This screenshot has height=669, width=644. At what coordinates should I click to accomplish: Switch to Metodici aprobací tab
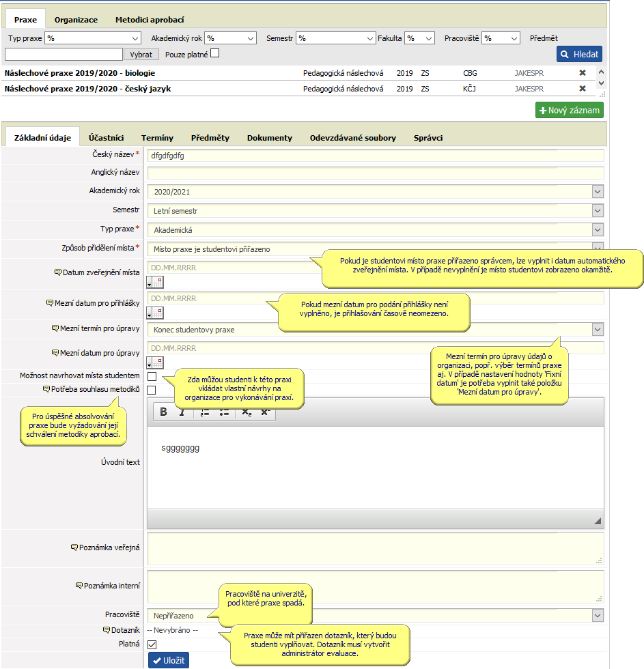150,20
